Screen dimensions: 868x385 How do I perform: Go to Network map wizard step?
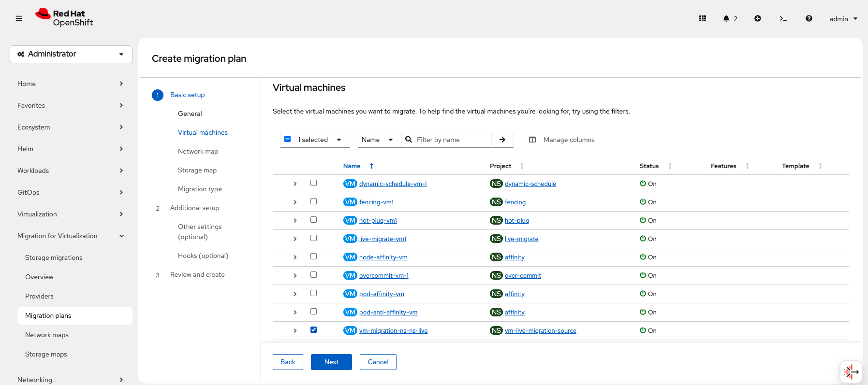coord(198,151)
